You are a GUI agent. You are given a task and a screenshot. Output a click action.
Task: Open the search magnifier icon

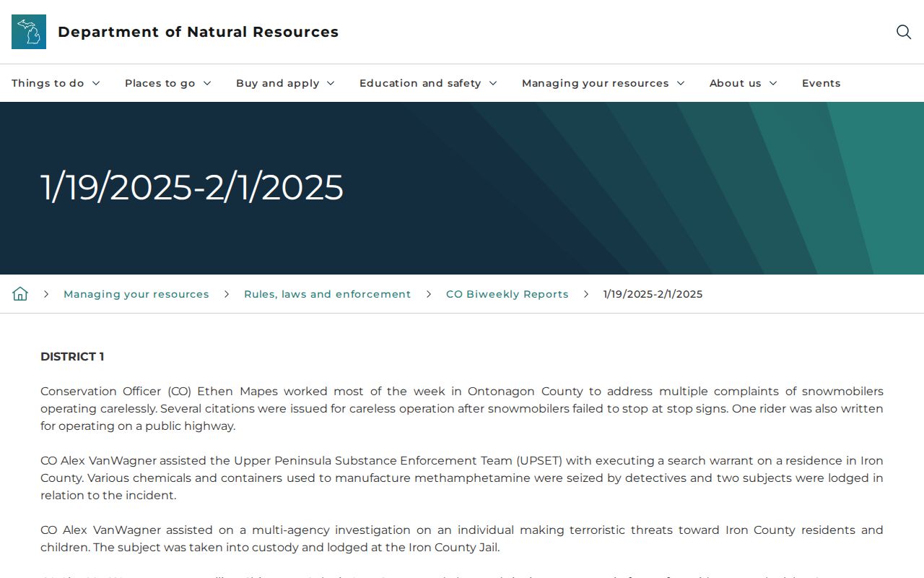click(904, 32)
